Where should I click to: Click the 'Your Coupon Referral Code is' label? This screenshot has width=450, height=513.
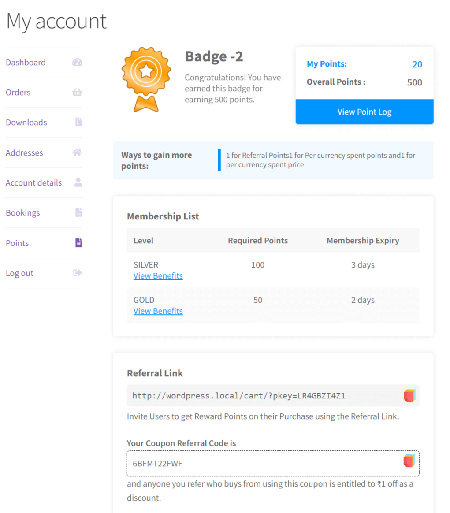(181, 443)
